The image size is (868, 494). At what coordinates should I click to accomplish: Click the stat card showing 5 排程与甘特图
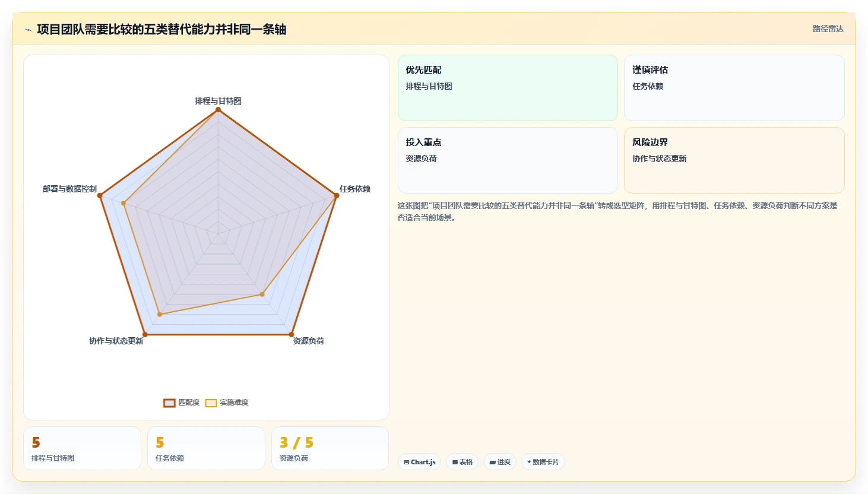[x=82, y=448]
